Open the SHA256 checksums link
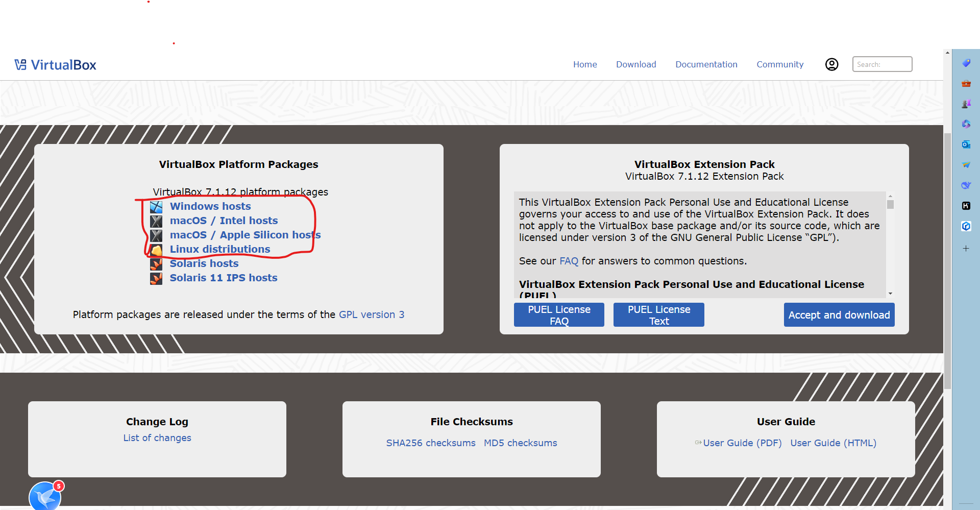 (x=431, y=443)
